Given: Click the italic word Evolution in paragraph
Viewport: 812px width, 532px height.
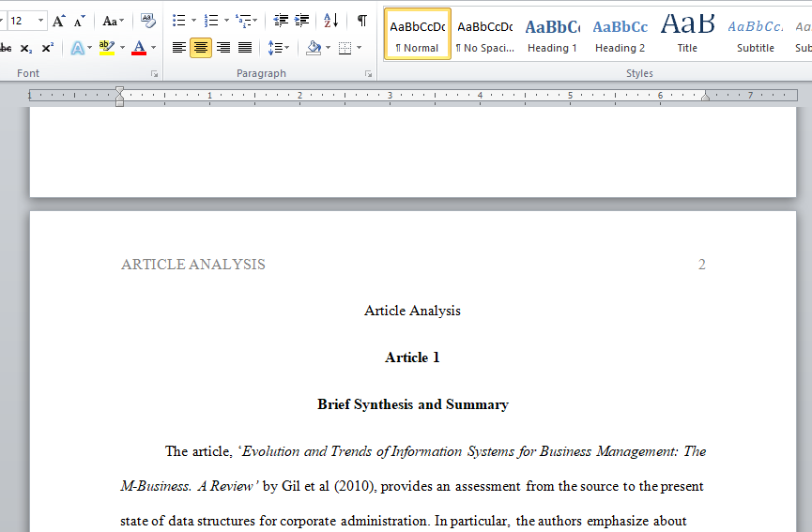Looking at the screenshot, I should click(271, 451).
